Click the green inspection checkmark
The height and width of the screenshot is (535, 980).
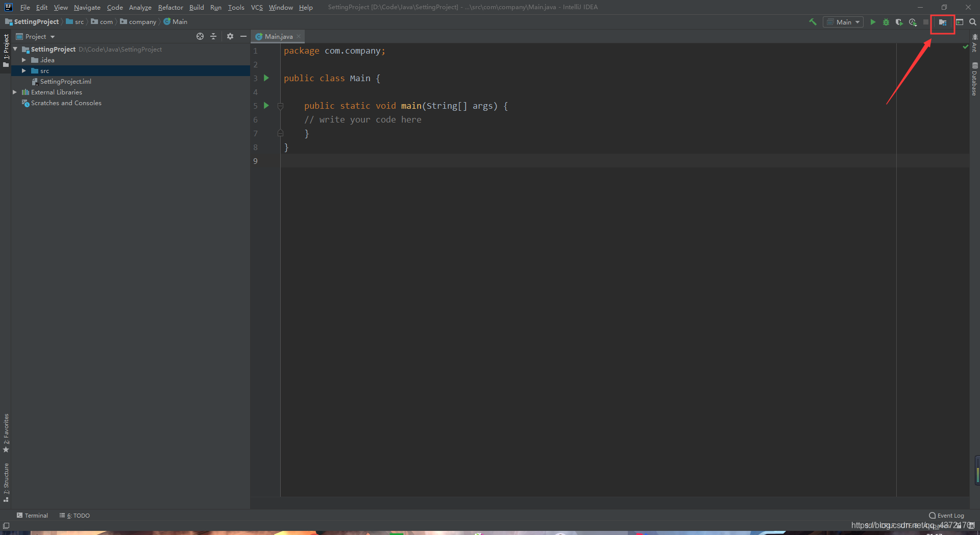(x=966, y=47)
